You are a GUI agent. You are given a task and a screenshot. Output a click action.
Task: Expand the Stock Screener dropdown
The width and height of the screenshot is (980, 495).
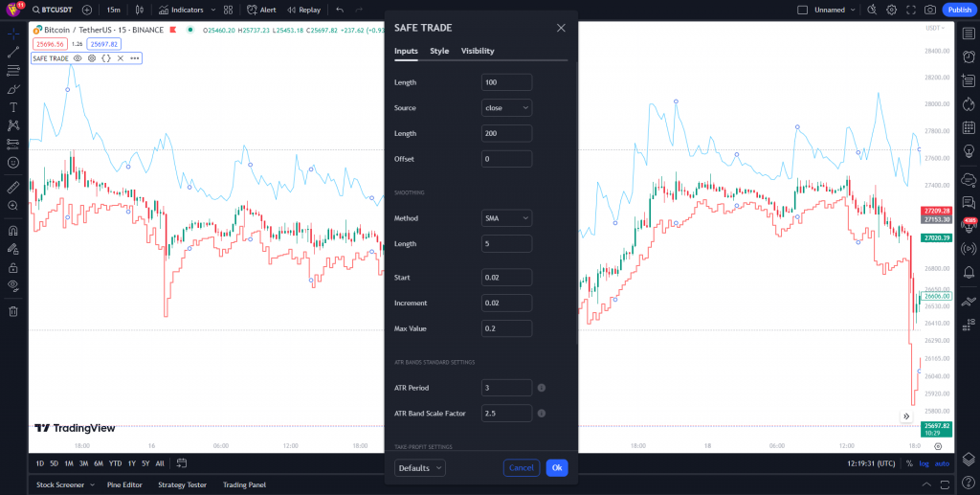click(93, 485)
